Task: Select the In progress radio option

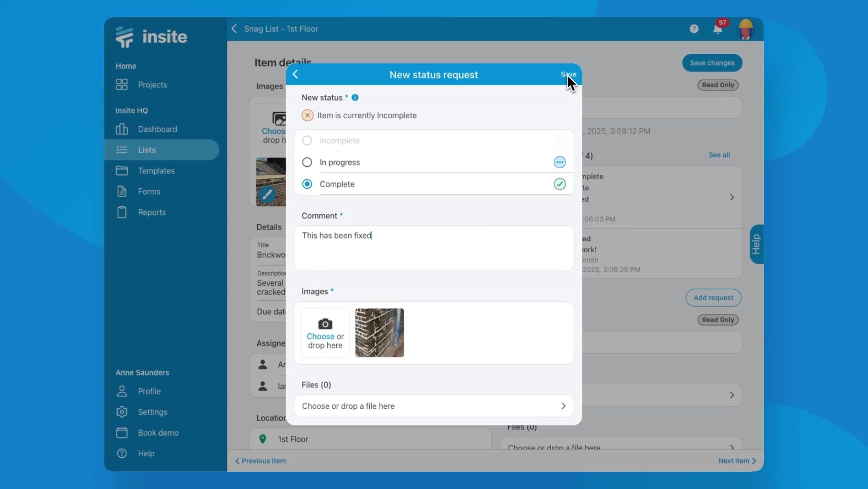Action: [307, 162]
